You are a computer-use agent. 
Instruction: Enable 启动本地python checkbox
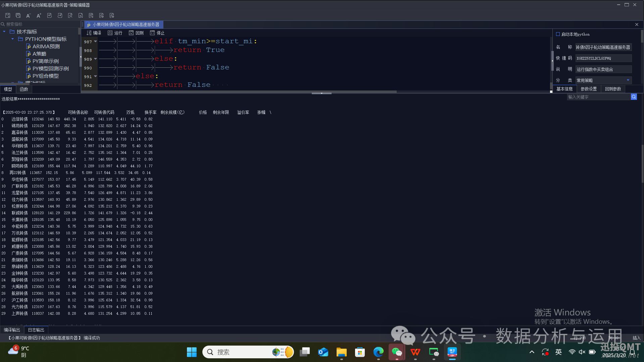(x=558, y=34)
